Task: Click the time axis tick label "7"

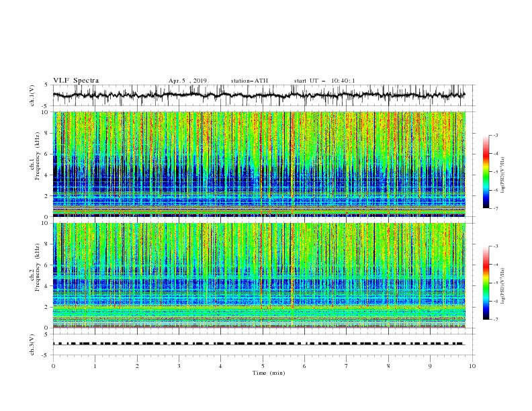Action: 347,366
